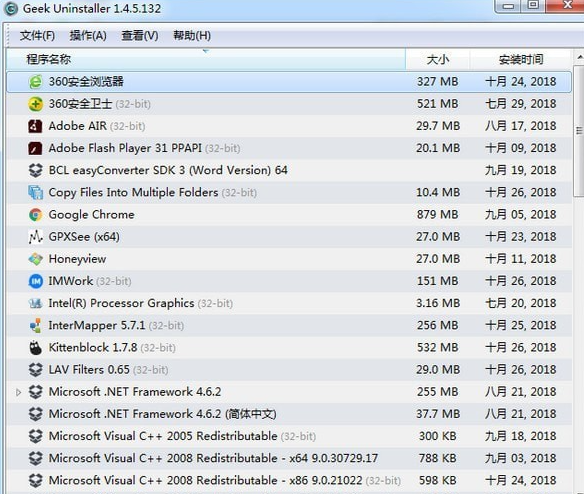Open the 文件(F) menu
Screen dimensions: 584x494
(x=37, y=36)
